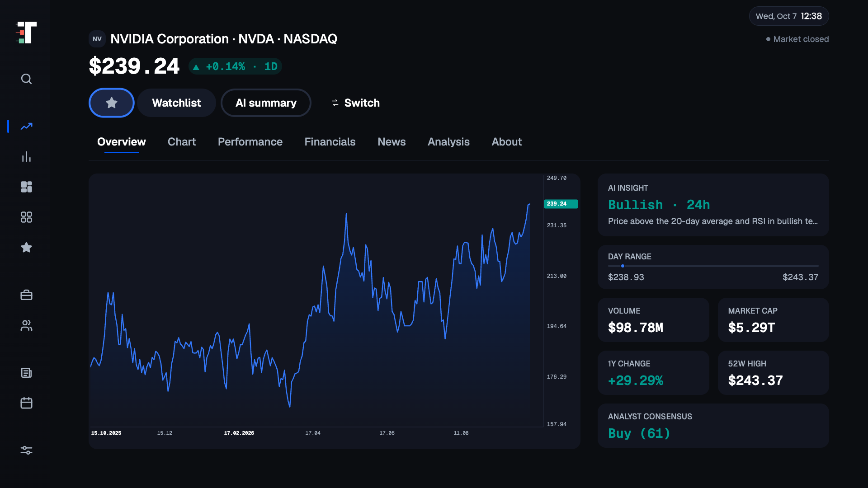Screen dimensions: 868x488
Task: Open search in the sidebar
Action: tap(26, 79)
